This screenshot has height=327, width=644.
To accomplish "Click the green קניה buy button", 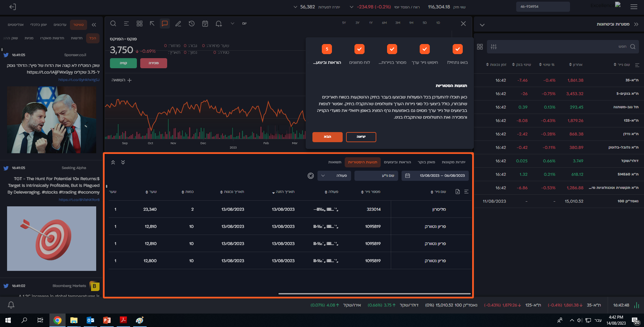I will pos(123,63).
